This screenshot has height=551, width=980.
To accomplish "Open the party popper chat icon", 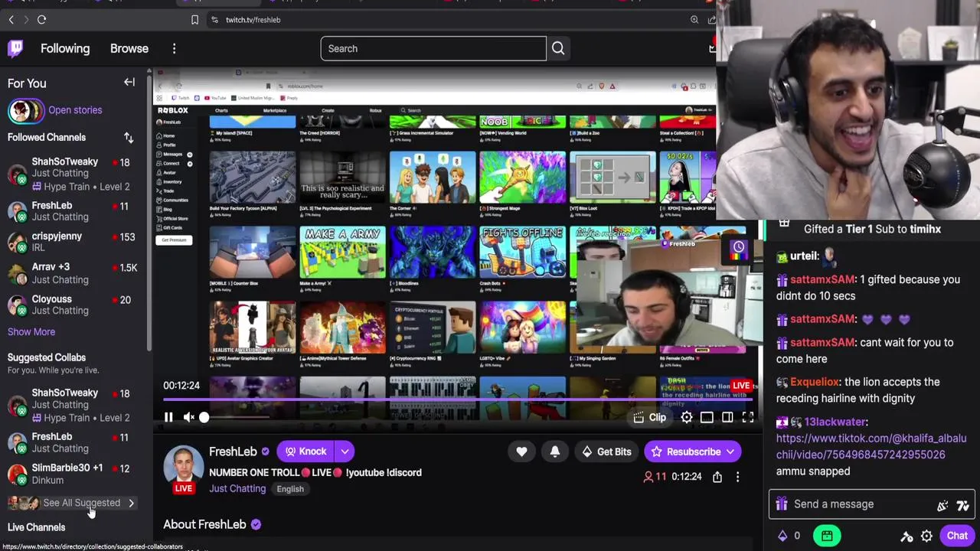I will 942,505.
